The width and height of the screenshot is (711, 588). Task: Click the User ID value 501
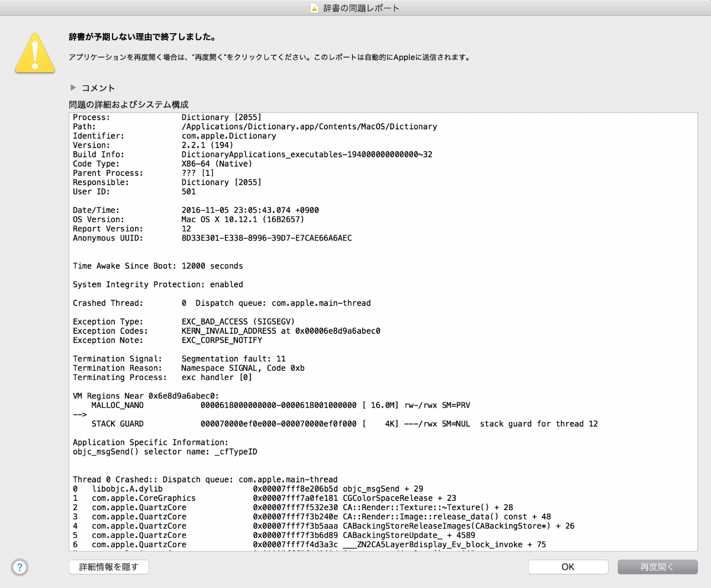188,192
